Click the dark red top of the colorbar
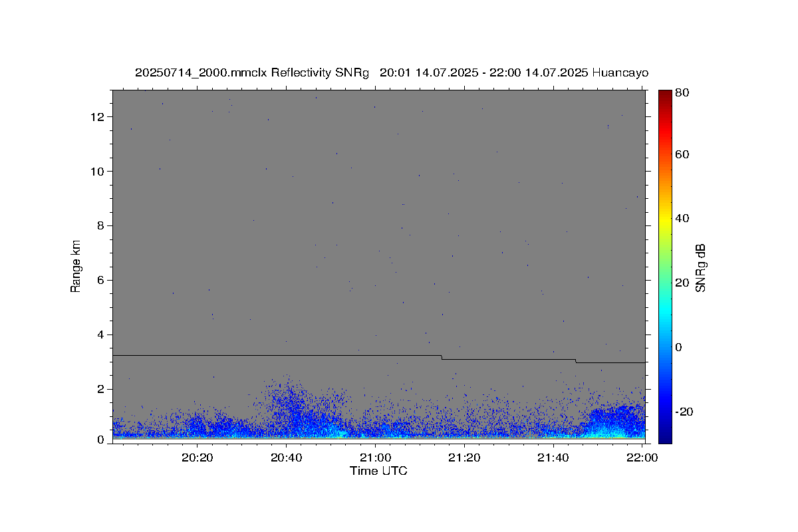The width and height of the screenshot is (798, 532). click(x=665, y=95)
